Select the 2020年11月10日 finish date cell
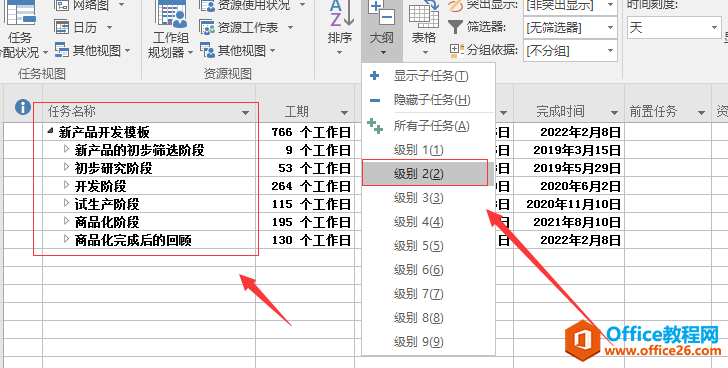The height and width of the screenshot is (368, 728). (x=569, y=204)
